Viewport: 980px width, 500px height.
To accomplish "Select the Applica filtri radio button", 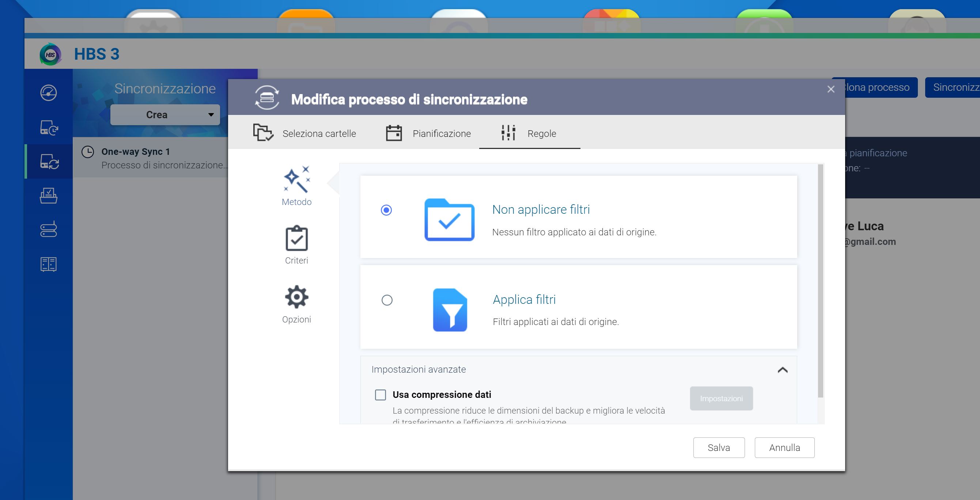I will click(387, 300).
